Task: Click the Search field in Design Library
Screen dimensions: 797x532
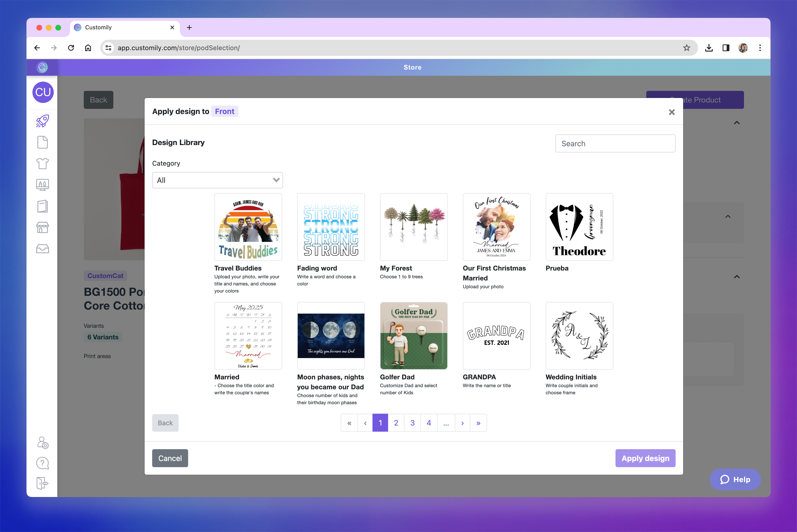Action: tap(615, 143)
